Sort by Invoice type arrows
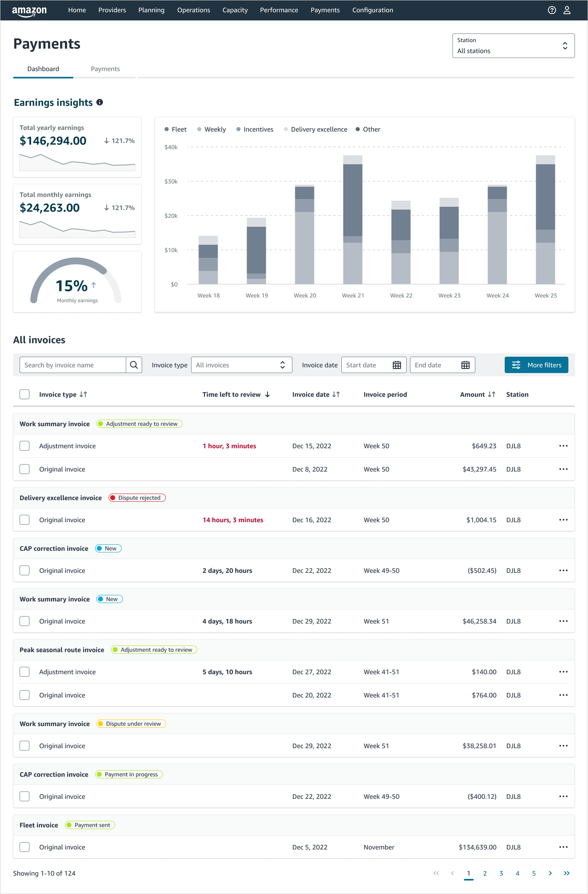The width and height of the screenshot is (588, 894). tap(83, 394)
